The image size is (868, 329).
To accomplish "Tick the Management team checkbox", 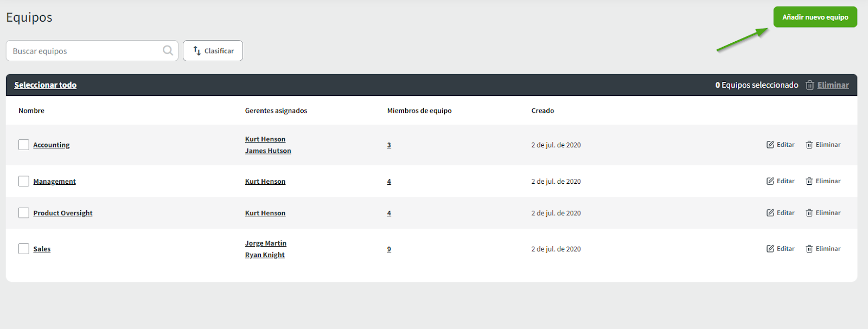I will coord(24,181).
